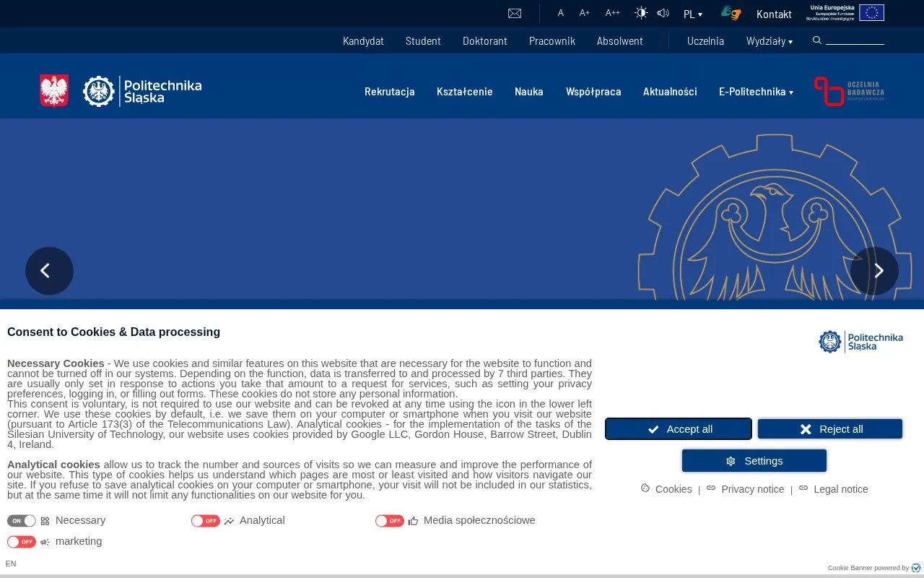Screen dimensions: 924x578
Task: Go to Kandydat section
Action: click(x=363, y=41)
